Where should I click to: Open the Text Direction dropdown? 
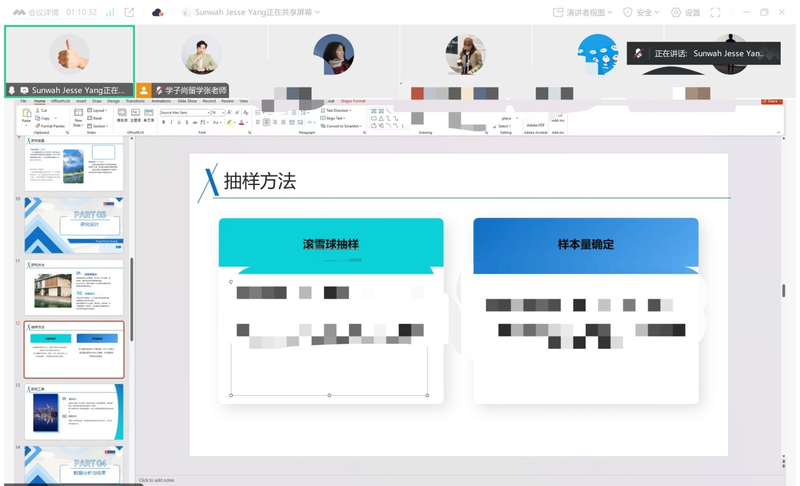pos(336,110)
